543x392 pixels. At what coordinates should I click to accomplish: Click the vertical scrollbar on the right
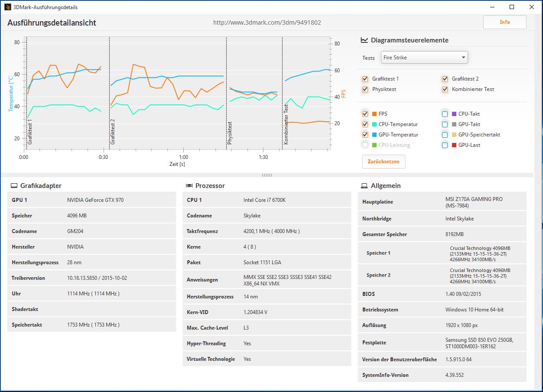[x=538, y=201]
